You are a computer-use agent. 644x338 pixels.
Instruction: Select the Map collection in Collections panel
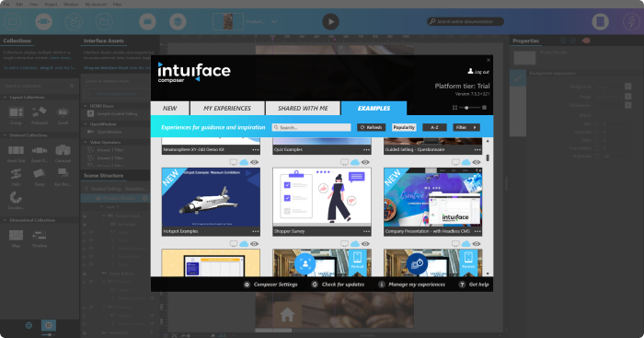coord(16,239)
